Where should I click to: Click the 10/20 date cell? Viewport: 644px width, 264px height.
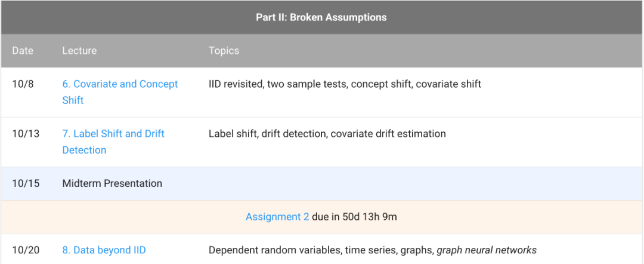(x=26, y=250)
